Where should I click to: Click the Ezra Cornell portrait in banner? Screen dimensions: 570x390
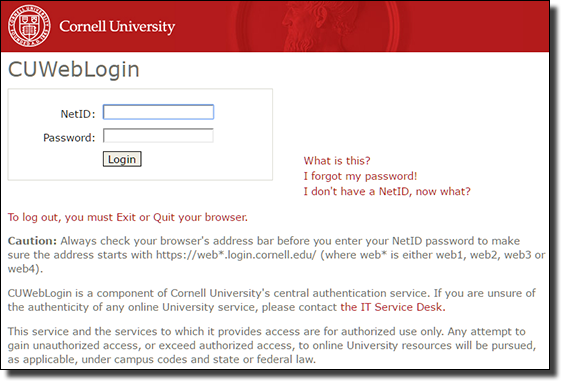tap(316, 26)
